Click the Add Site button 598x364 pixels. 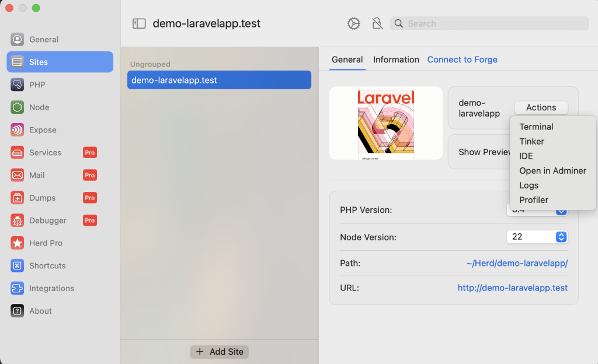point(219,352)
